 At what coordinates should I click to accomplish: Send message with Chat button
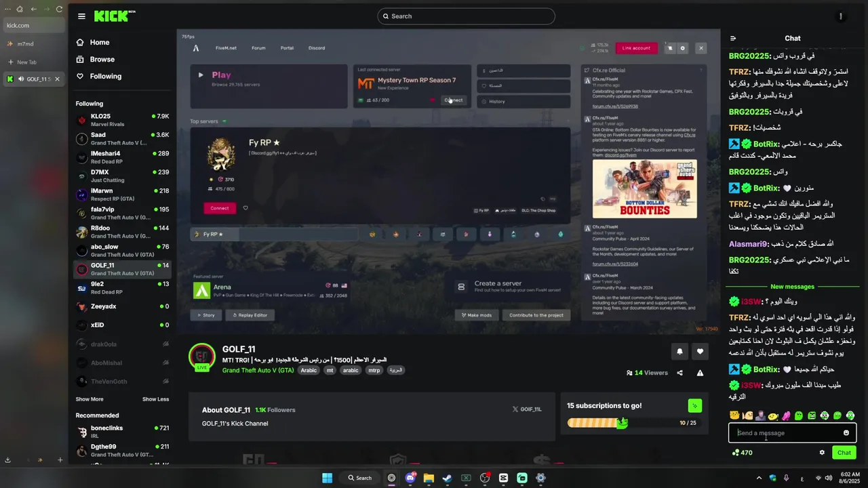(844, 453)
